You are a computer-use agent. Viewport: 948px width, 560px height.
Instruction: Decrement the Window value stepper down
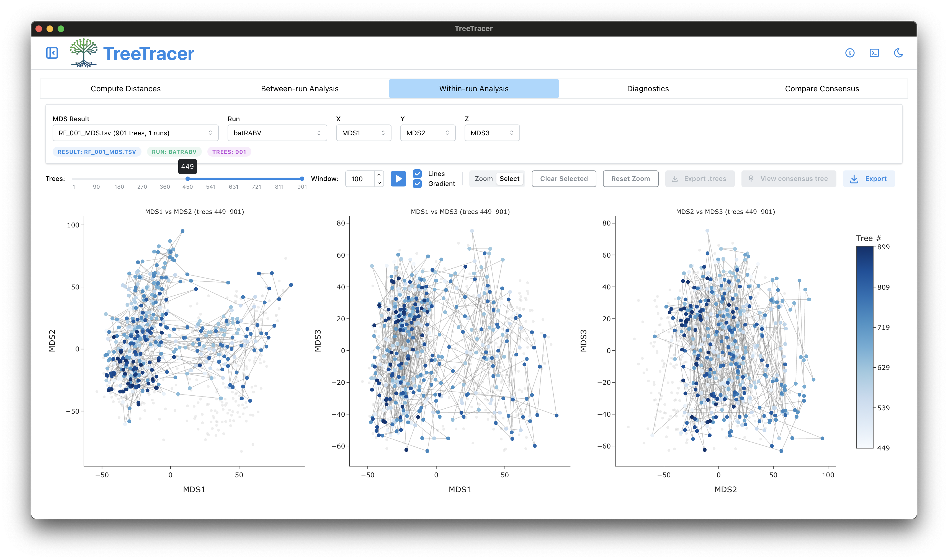[379, 183]
